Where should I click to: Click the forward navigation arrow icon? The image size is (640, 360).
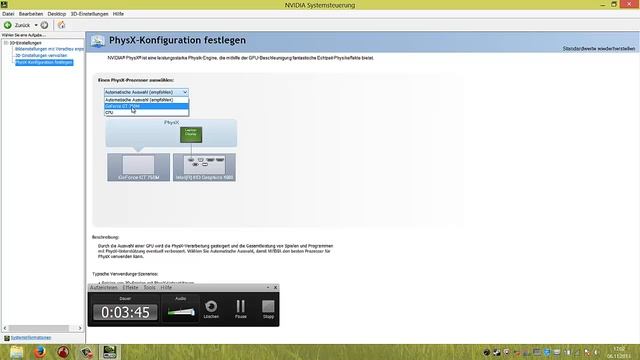click(44, 25)
